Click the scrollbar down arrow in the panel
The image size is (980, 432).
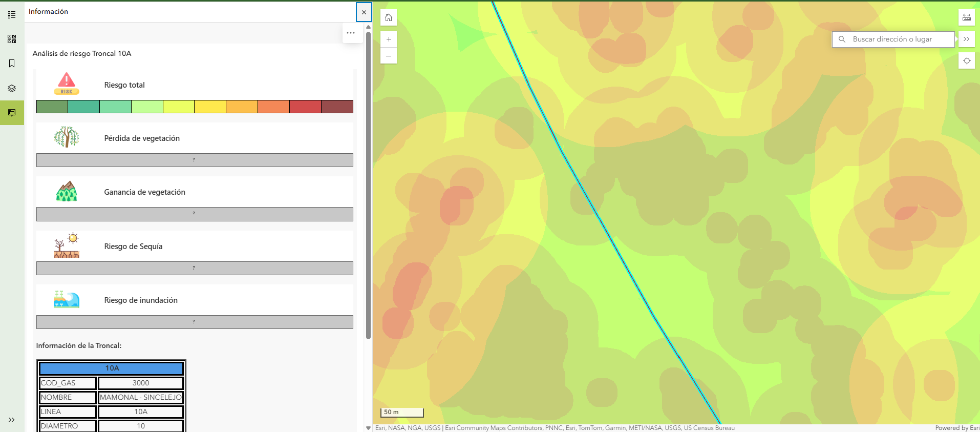tap(368, 428)
